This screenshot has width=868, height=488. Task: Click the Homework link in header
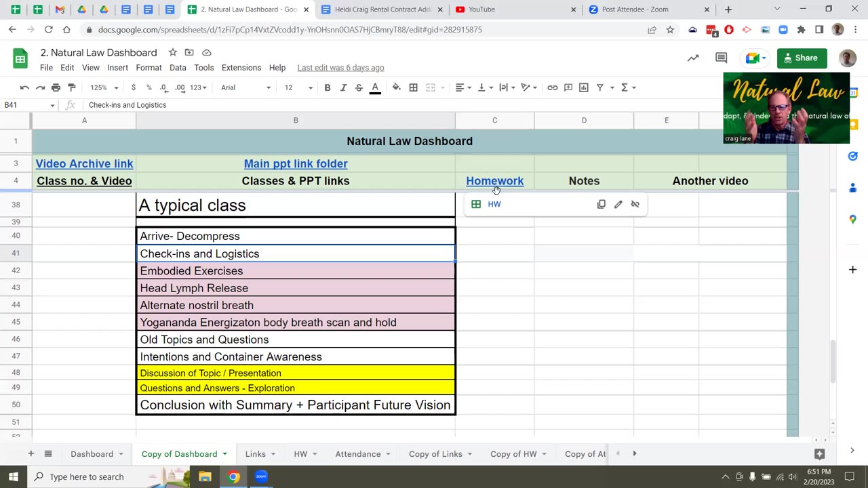pyautogui.click(x=494, y=181)
